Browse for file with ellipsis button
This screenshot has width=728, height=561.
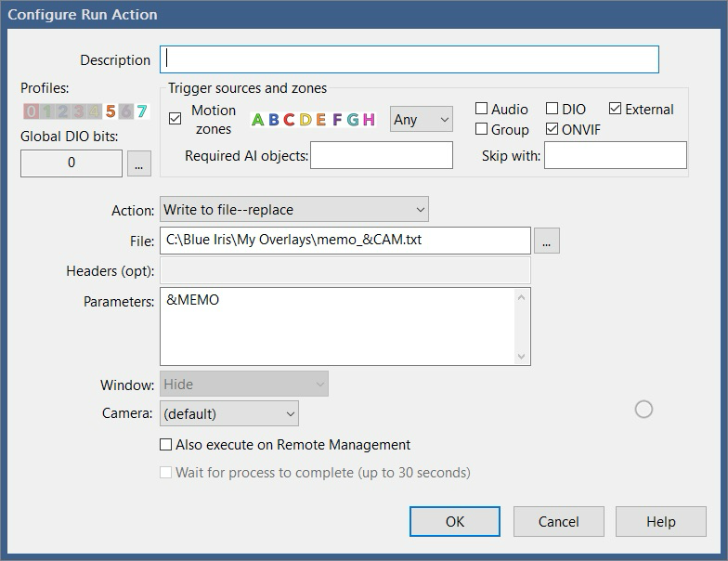[x=547, y=241]
